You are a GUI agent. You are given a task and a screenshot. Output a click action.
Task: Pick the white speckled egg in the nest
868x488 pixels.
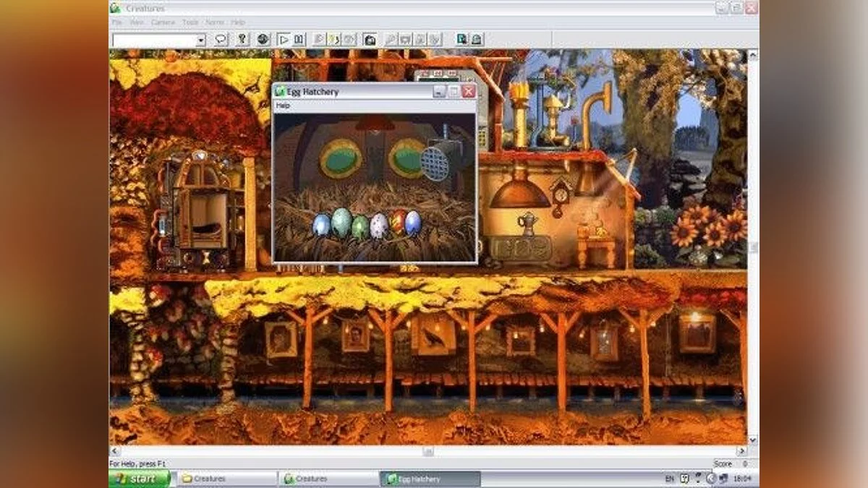pyautogui.click(x=379, y=226)
